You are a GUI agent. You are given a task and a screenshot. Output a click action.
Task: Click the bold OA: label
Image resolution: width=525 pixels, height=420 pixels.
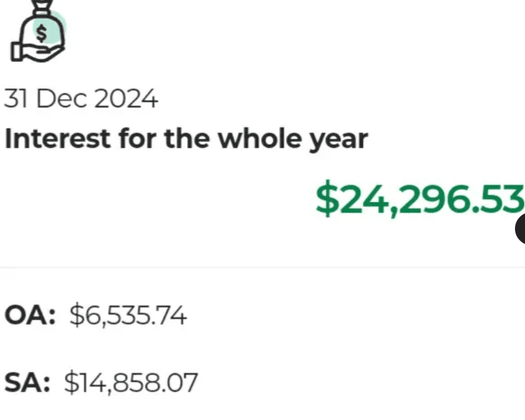coord(30,315)
